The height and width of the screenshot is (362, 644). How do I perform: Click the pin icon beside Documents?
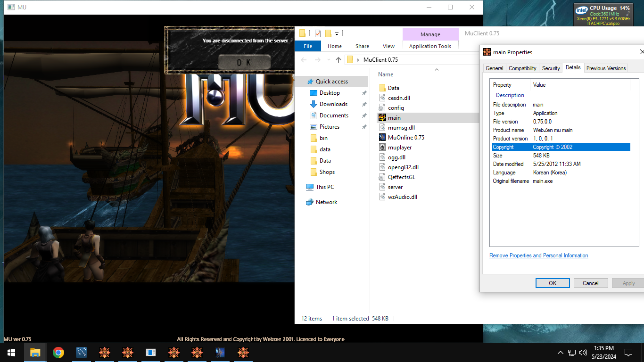point(364,115)
